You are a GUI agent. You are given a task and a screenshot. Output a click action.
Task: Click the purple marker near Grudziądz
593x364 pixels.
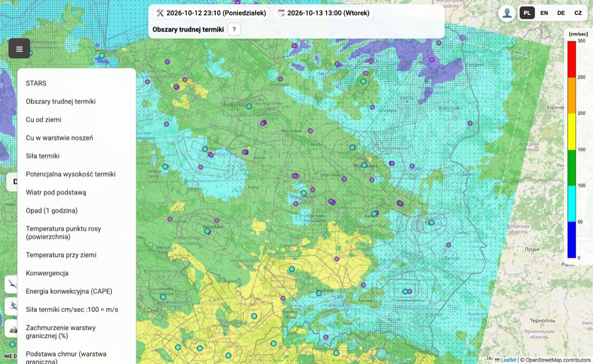(x=280, y=79)
